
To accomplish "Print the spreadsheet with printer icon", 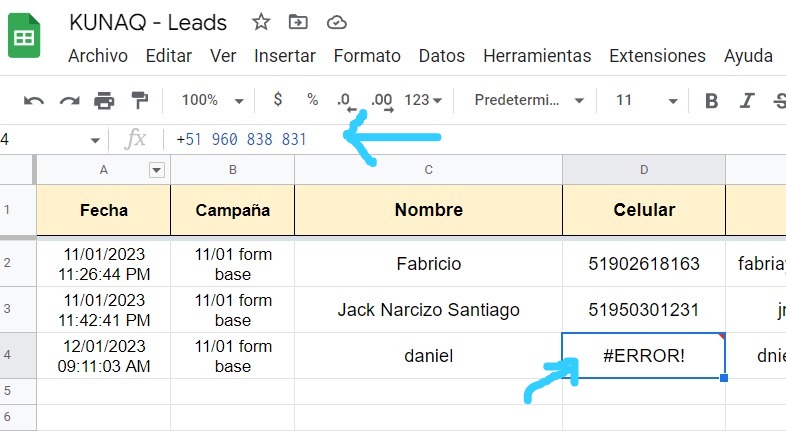I will [x=104, y=101].
